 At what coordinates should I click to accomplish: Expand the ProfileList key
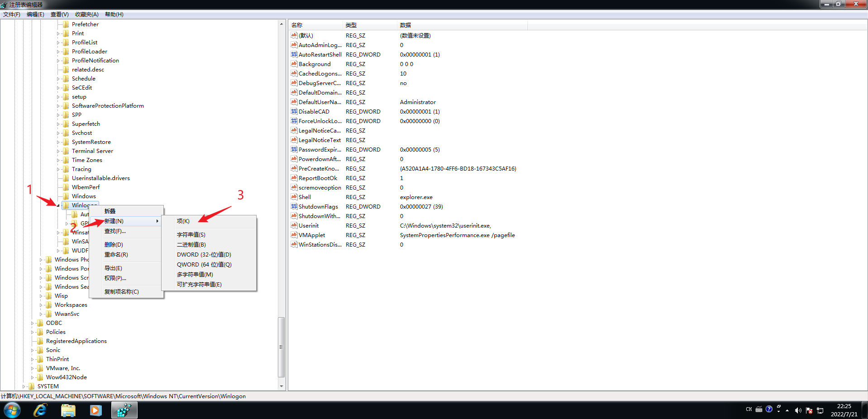[58, 43]
